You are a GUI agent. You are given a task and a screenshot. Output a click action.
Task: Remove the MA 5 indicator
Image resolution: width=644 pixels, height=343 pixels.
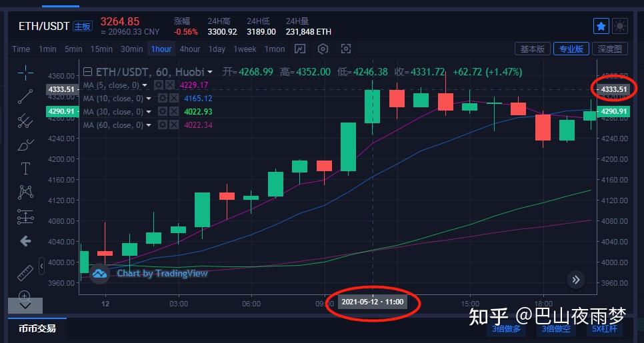tap(169, 85)
